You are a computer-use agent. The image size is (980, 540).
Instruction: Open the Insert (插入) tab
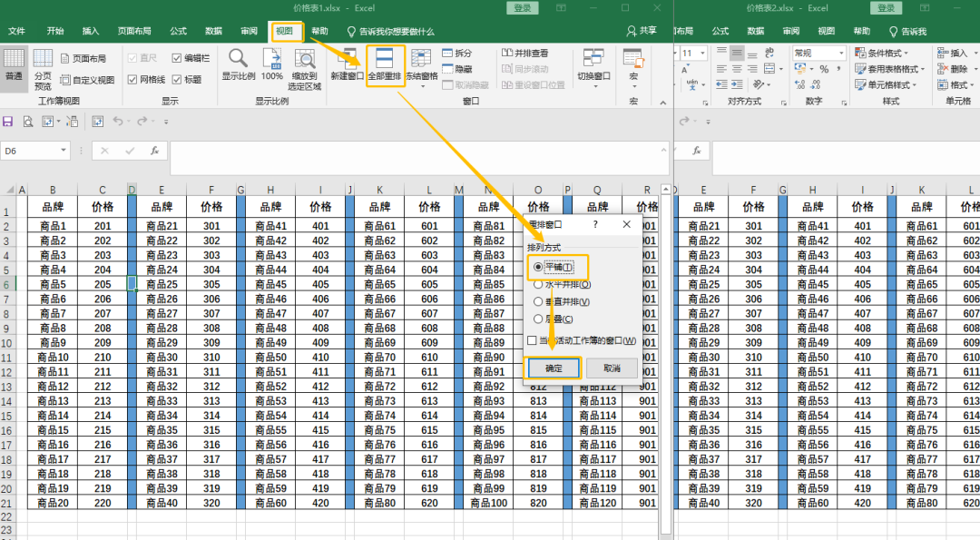(91, 31)
